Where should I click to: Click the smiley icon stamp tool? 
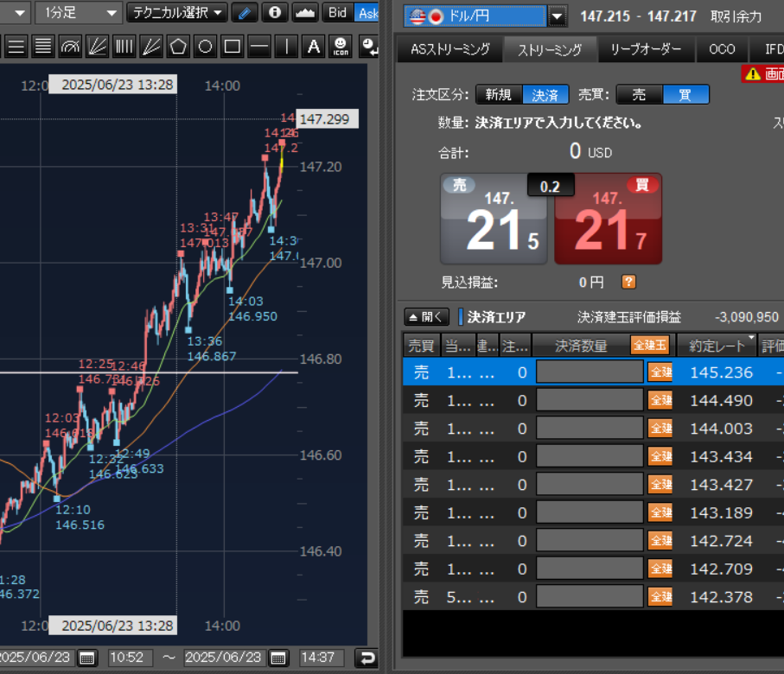[341, 46]
